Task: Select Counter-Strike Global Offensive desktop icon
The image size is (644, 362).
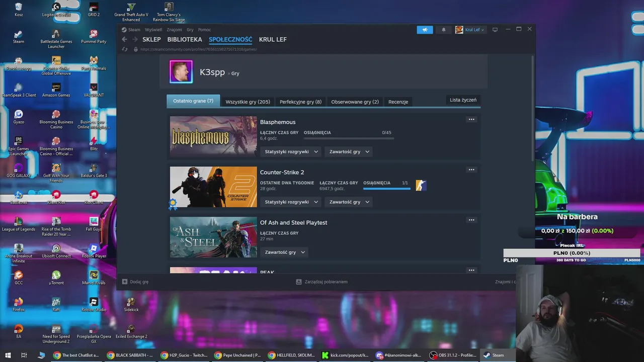Action: coord(56,65)
